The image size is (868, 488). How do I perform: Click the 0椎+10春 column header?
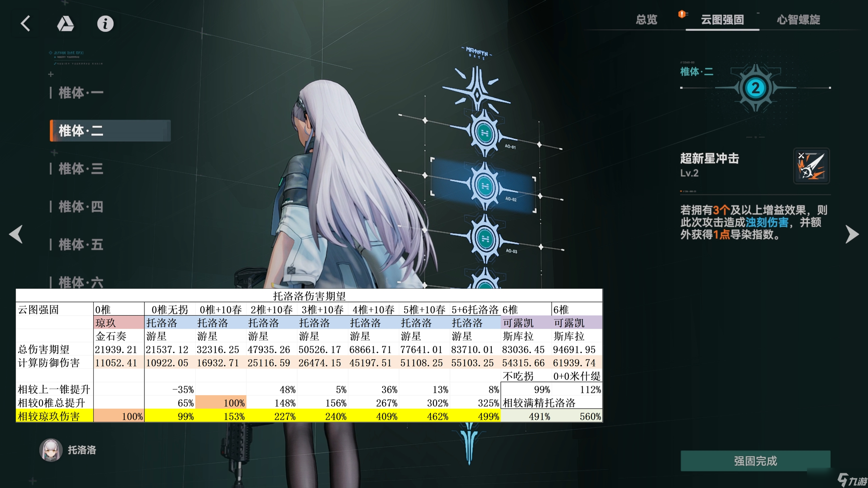tap(221, 309)
